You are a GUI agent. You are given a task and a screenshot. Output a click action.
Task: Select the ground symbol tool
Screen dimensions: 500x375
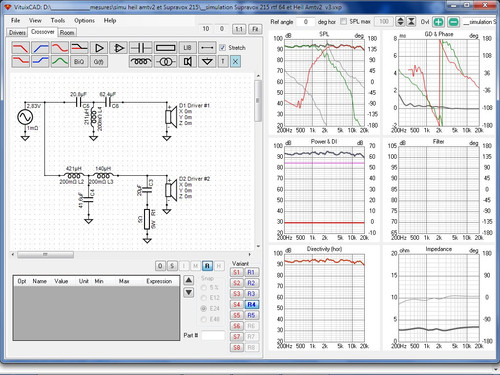click(x=207, y=61)
